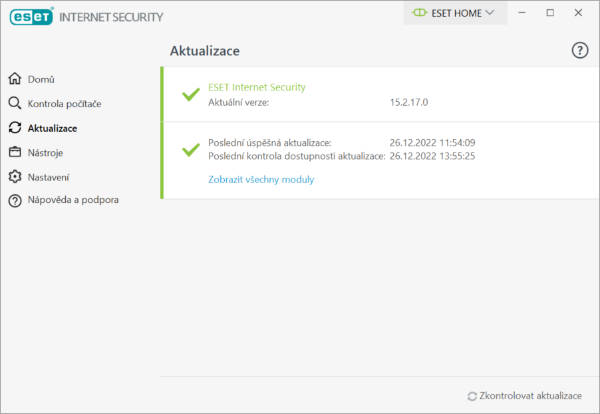Screen dimensions: 600x414
Task: Click the checkmark beside ESET Internet Security
Action: 191,94
